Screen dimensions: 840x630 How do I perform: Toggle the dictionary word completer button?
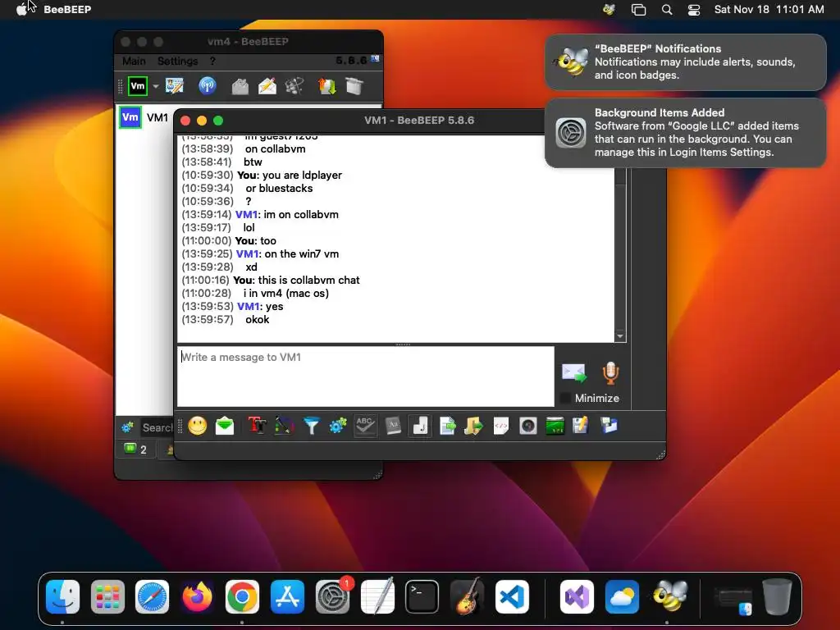393,426
